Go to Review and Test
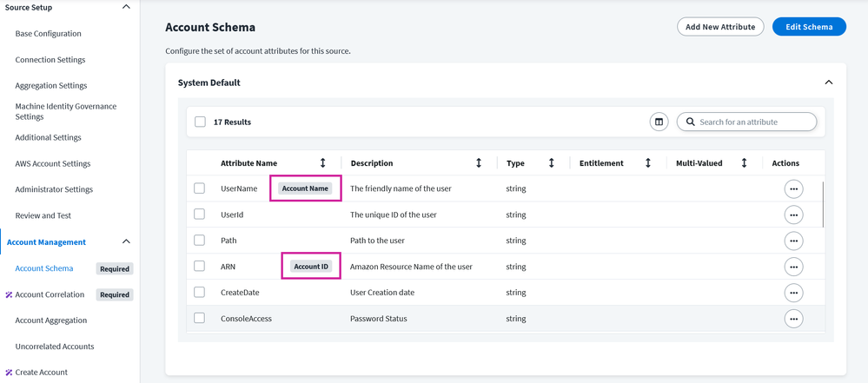868x383 pixels. pos(43,215)
